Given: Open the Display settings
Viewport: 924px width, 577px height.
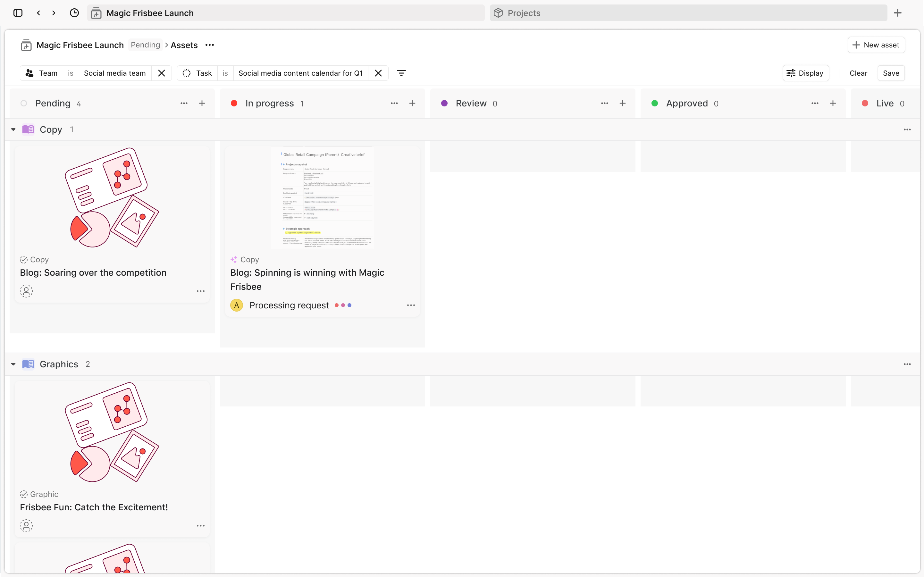Looking at the screenshot, I should click(806, 73).
